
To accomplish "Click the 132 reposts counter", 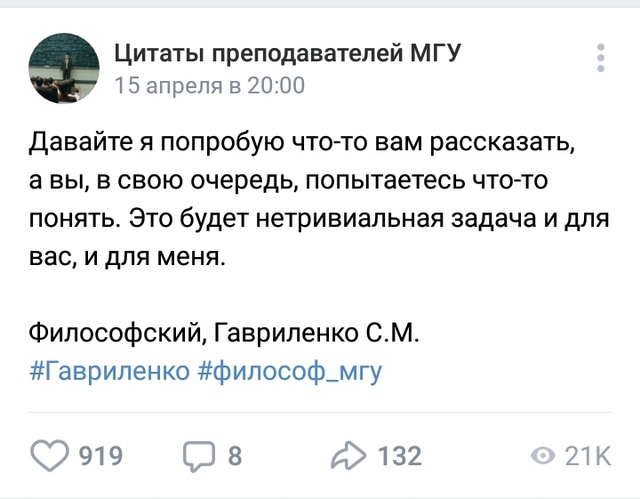I will pos(400,457).
